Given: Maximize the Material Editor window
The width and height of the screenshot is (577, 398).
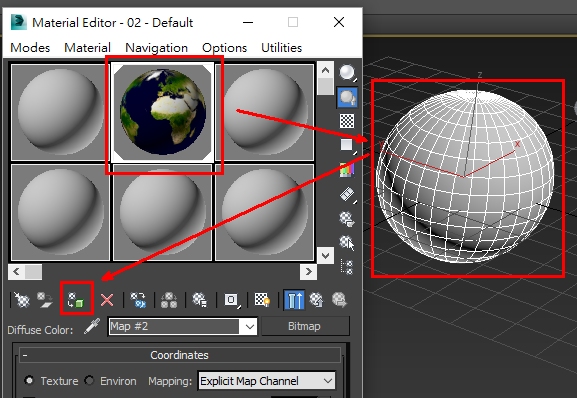Looking at the screenshot, I should point(293,22).
